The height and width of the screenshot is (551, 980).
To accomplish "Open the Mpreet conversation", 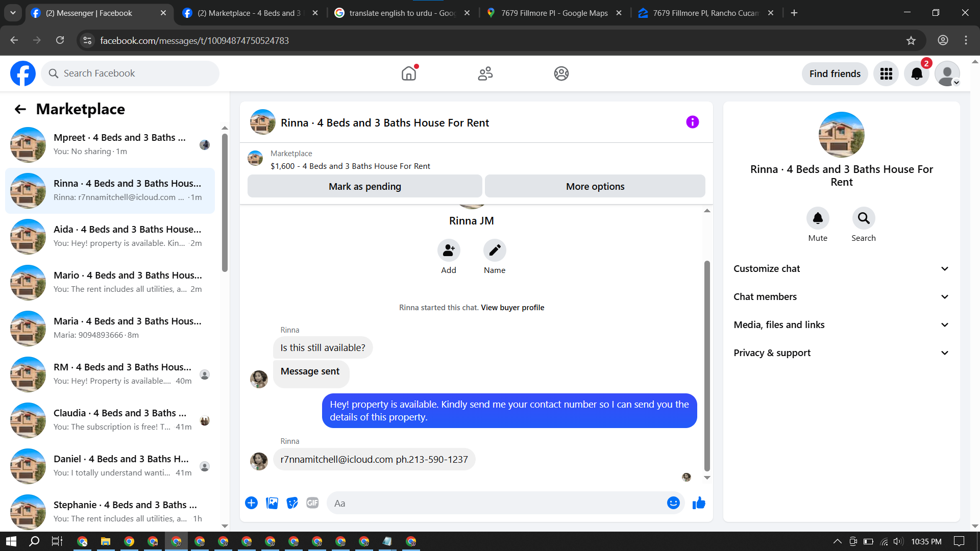I will [x=110, y=145].
